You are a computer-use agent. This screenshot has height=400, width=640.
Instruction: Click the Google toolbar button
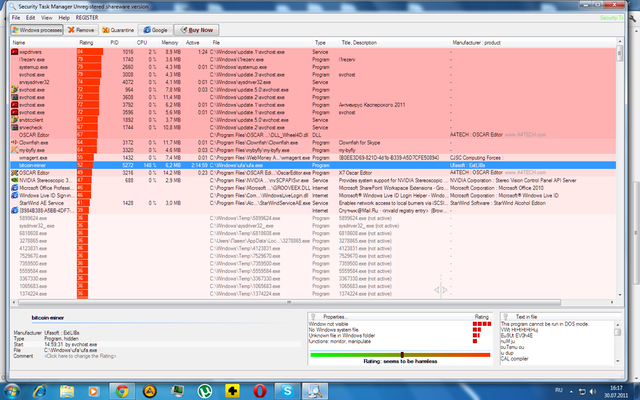156,30
